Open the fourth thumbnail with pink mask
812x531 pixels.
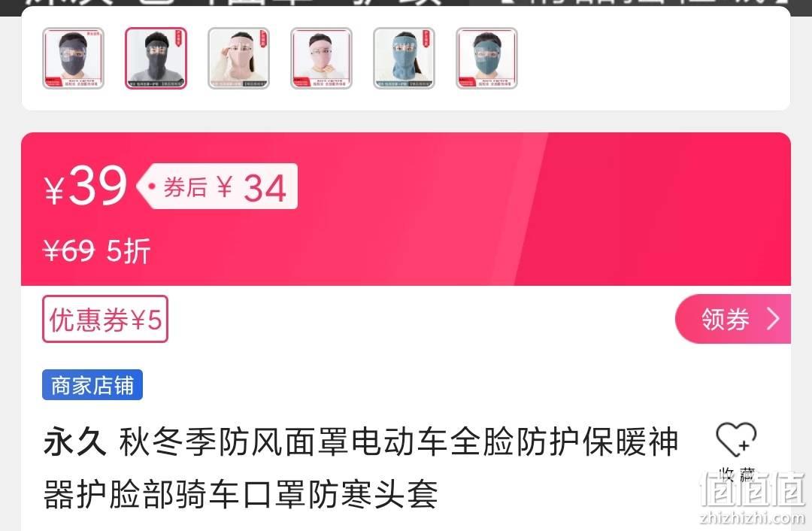click(x=322, y=59)
